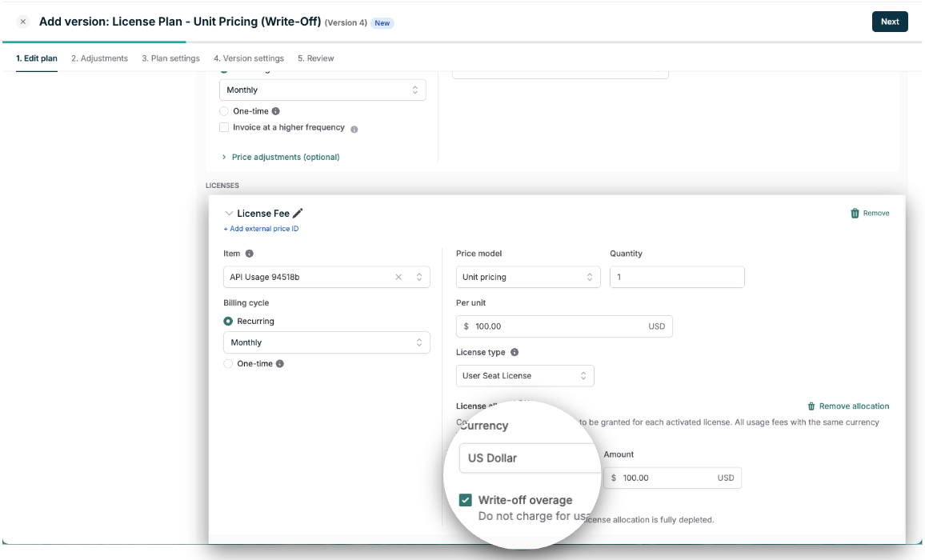Screen dimensions: 925x560
Task: Open the Edit plan step tab
Action: pyautogui.click(x=37, y=58)
